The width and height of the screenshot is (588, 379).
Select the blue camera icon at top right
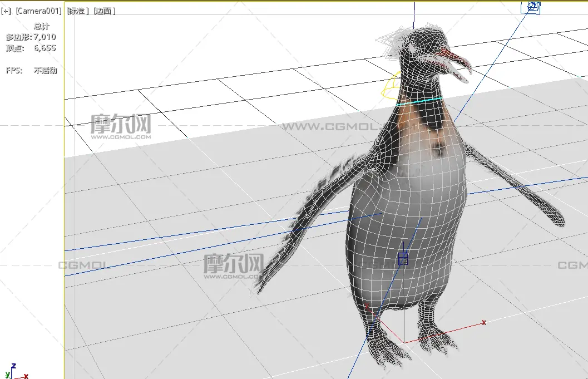[x=533, y=7]
